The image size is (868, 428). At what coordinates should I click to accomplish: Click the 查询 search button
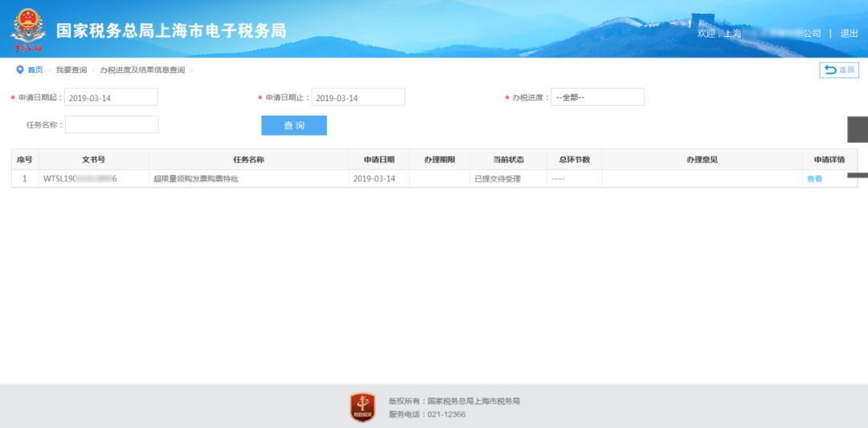[x=294, y=125]
